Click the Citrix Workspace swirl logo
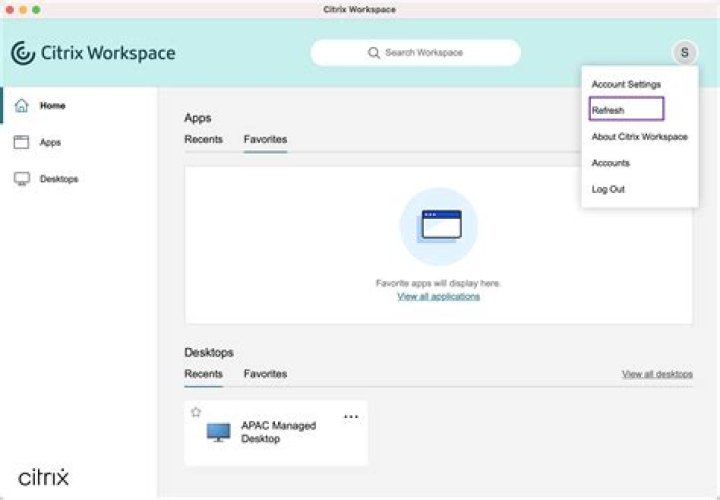 [23, 53]
